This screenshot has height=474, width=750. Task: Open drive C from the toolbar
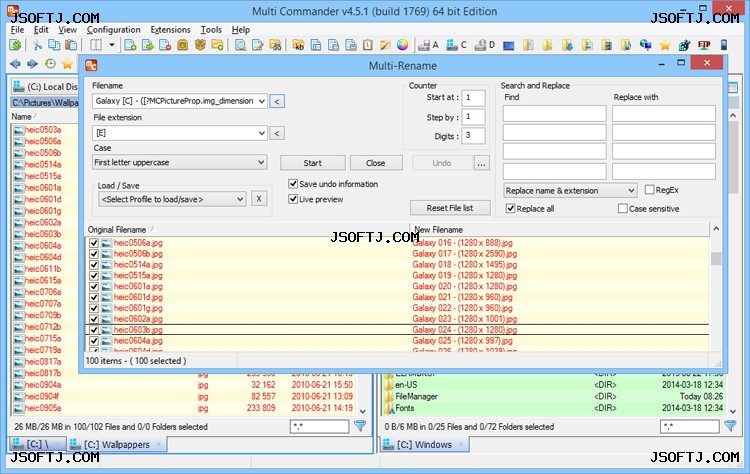point(456,45)
